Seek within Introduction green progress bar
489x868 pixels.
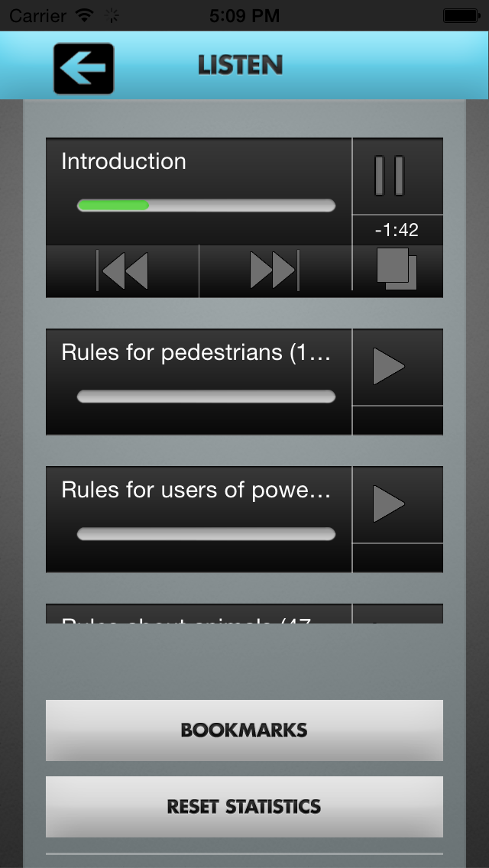[x=206, y=206]
